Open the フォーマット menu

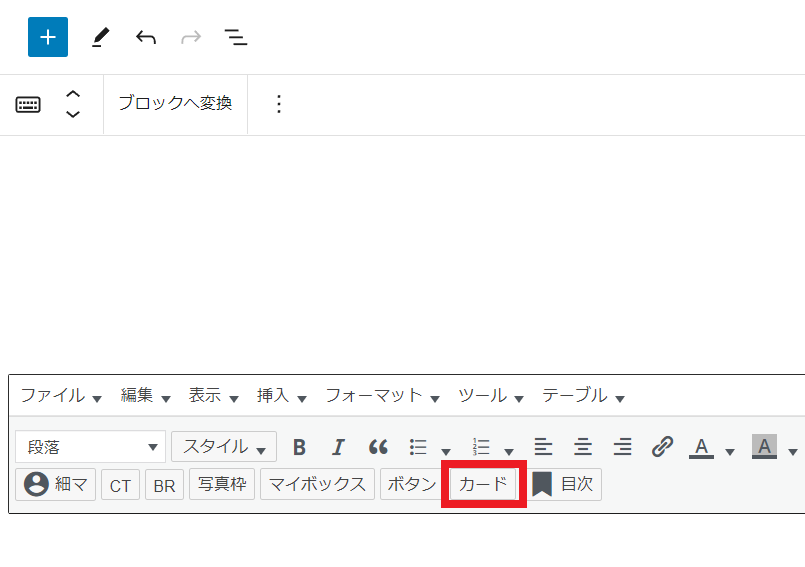click(x=382, y=395)
